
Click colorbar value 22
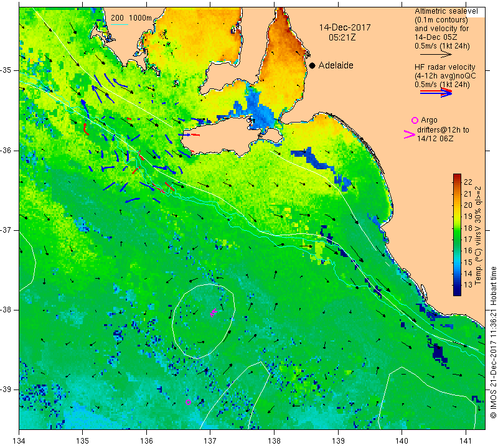click(468, 182)
